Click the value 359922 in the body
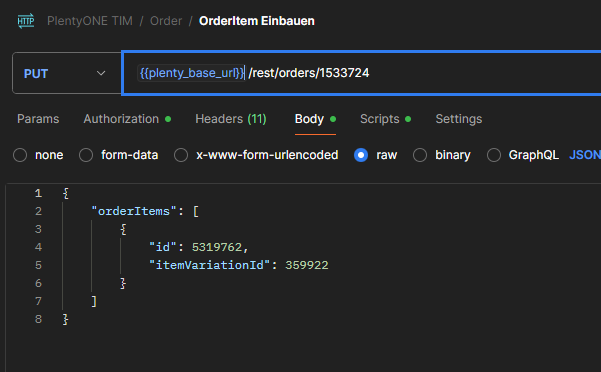601x372 pixels. [x=307, y=265]
